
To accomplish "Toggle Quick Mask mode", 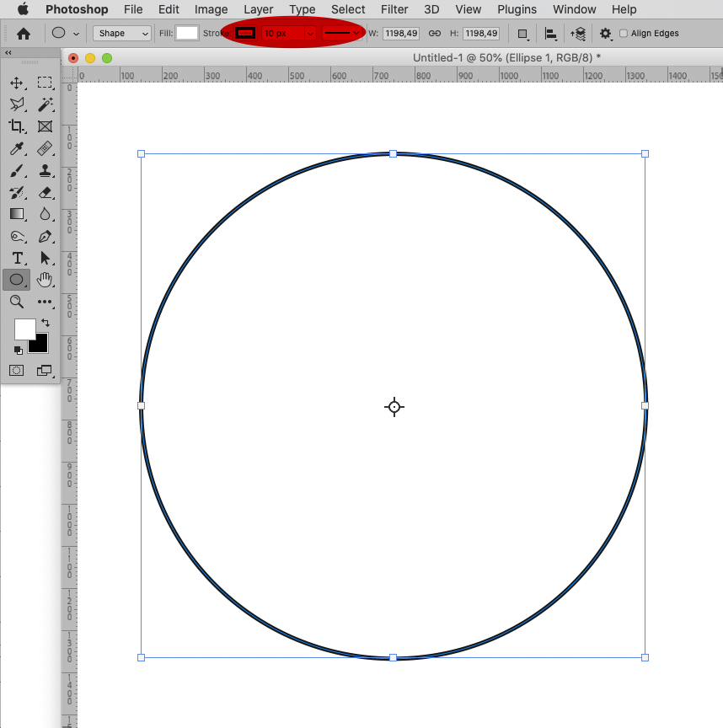I will (16, 370).
